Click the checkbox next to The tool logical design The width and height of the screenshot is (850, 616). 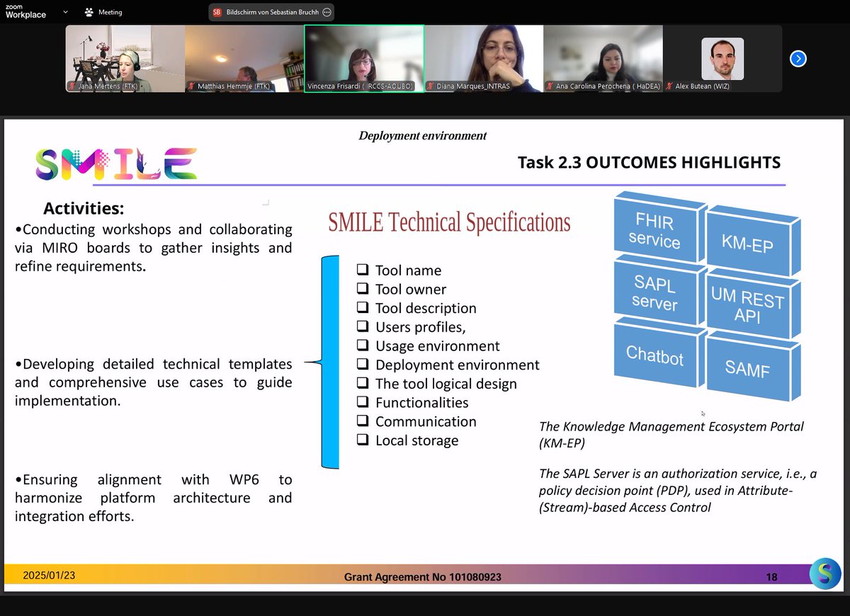coord(362,383)
